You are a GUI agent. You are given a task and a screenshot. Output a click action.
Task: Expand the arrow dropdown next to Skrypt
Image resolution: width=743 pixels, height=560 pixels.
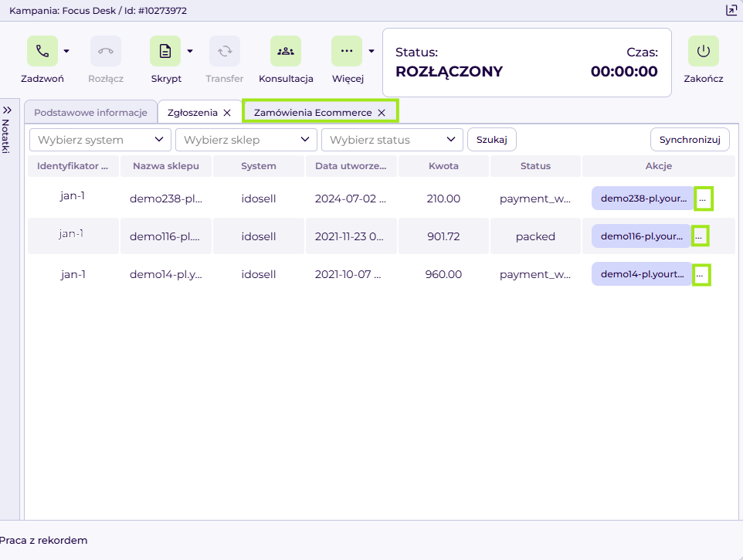[190, 51]
